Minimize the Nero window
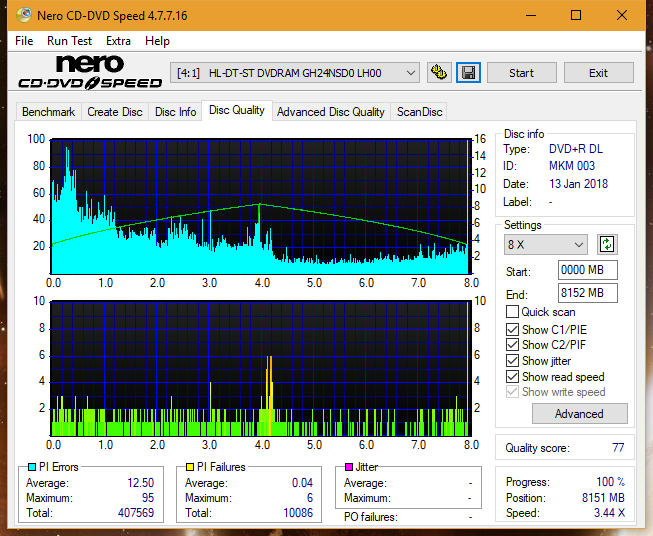Image resolution: width=653 pixels, height=536 pixels. [531, 15]
